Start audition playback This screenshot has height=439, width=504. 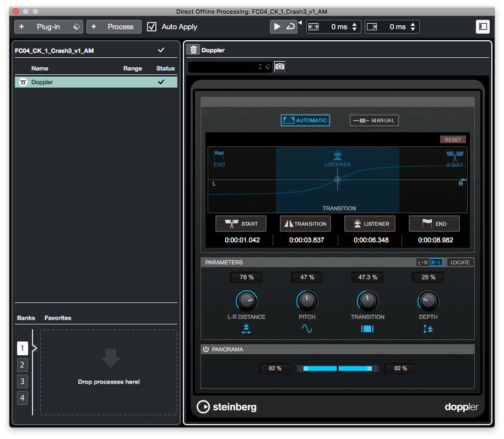pyautogui.click(x=277, y=26)
